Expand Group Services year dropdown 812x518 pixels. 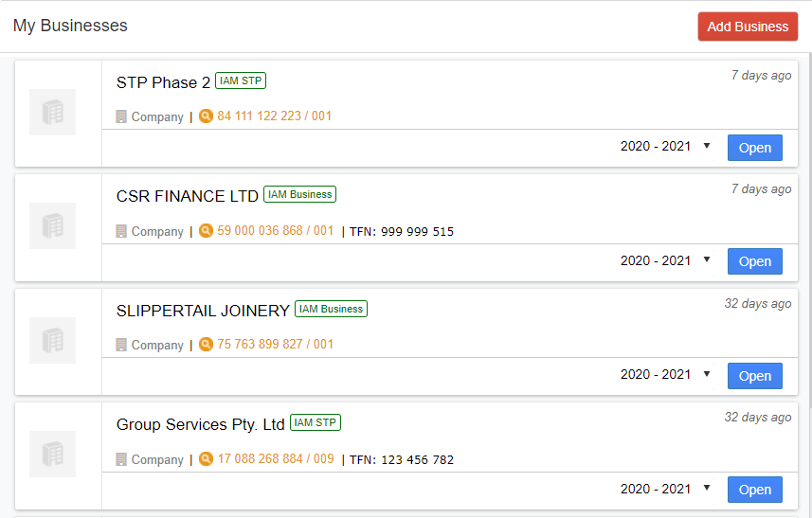coord(665,489)
